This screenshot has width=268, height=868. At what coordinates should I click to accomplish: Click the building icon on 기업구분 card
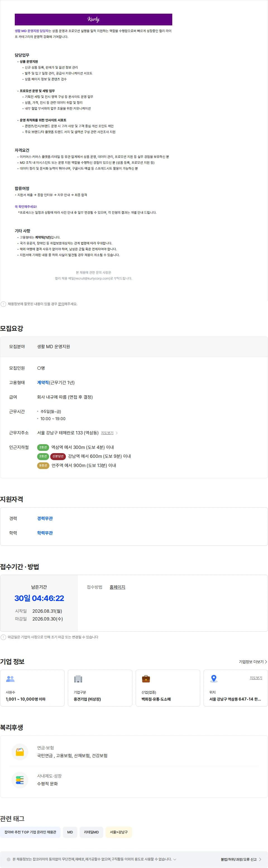click(78, 679)
